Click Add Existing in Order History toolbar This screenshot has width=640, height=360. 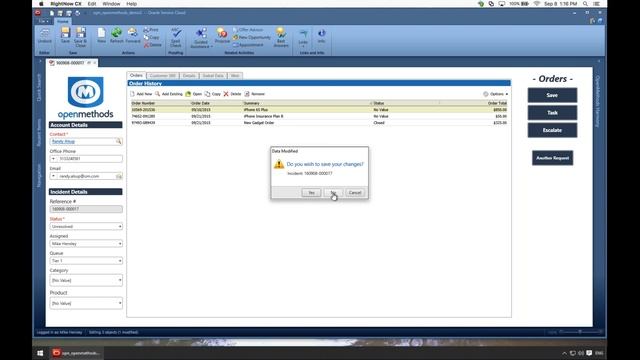point(169,94)
